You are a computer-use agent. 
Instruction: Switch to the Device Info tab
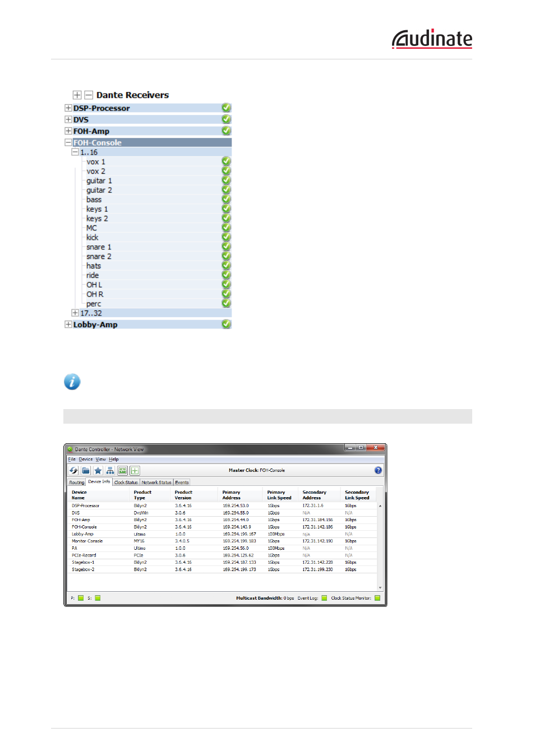pos(99,482)
